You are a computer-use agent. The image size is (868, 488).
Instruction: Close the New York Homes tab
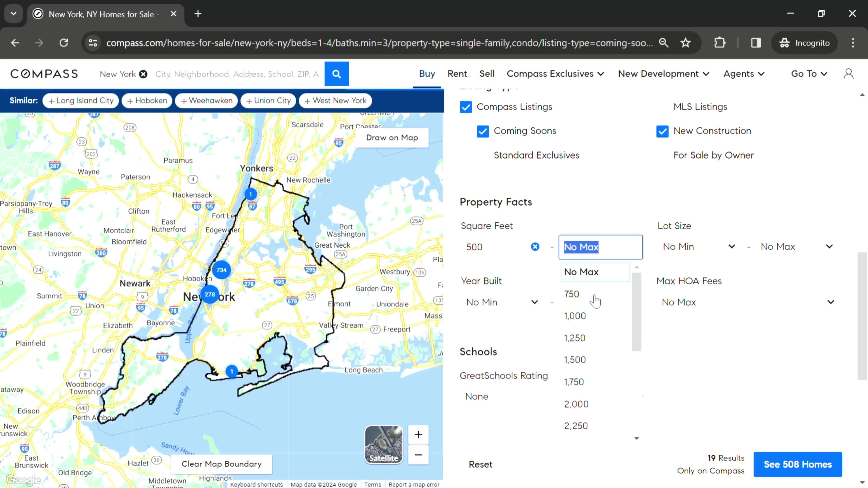tap(174, 14)
